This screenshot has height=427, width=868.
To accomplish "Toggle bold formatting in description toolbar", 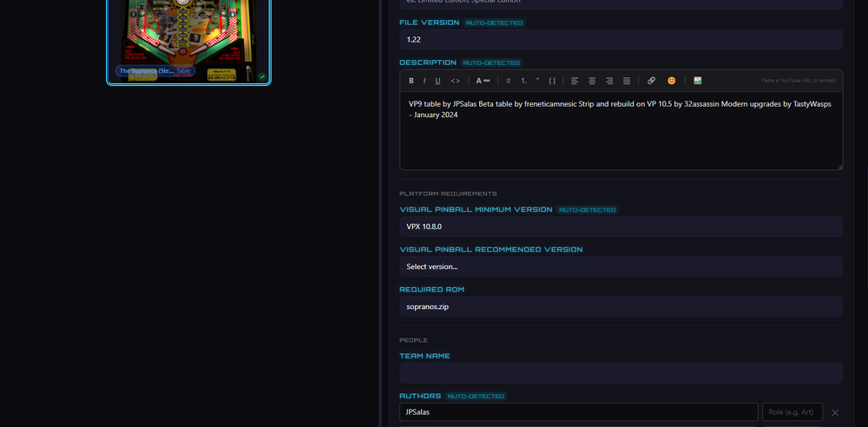I will (411, 81).
